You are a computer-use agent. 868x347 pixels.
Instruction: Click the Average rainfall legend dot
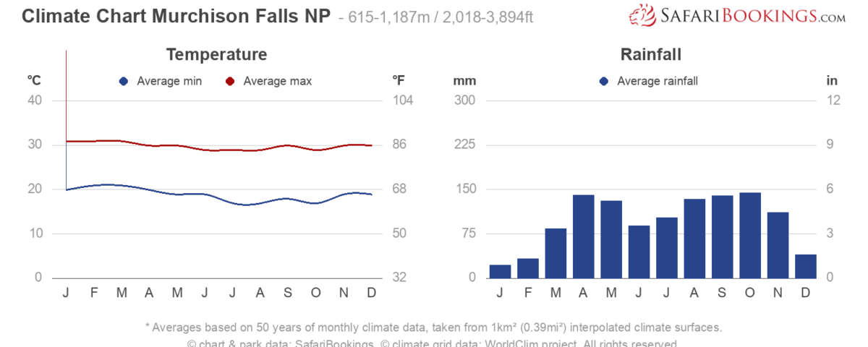[604, 81]
